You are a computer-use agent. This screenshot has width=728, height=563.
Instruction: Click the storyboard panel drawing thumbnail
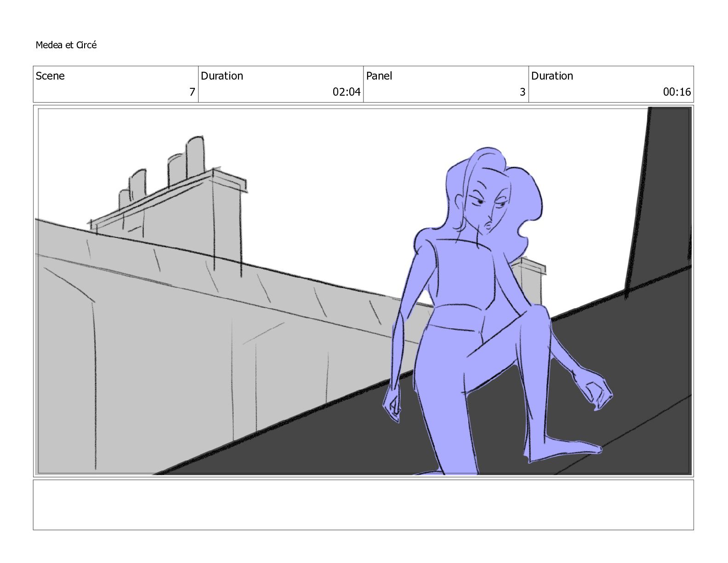click(x=364, y=291)
